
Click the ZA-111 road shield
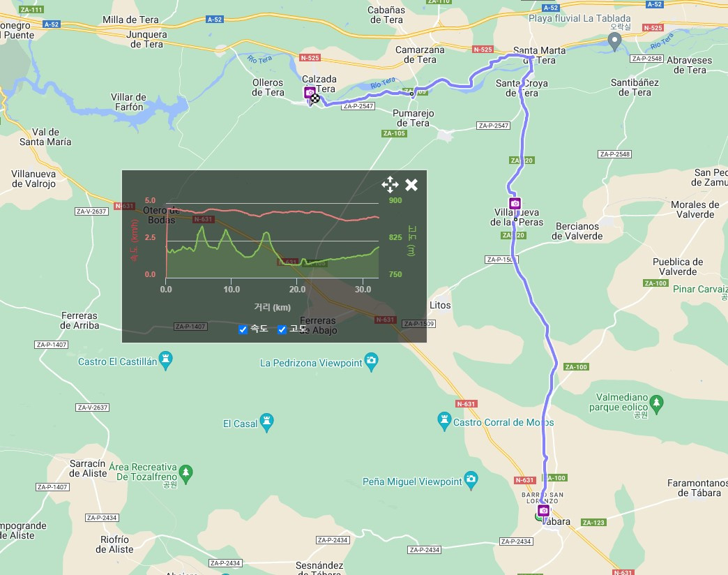(32, 9)
